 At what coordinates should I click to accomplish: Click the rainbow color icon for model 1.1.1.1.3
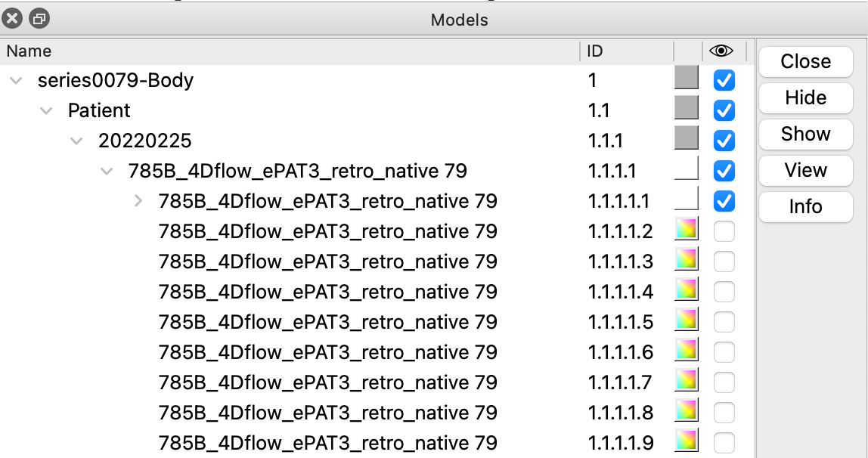point(686,260)
